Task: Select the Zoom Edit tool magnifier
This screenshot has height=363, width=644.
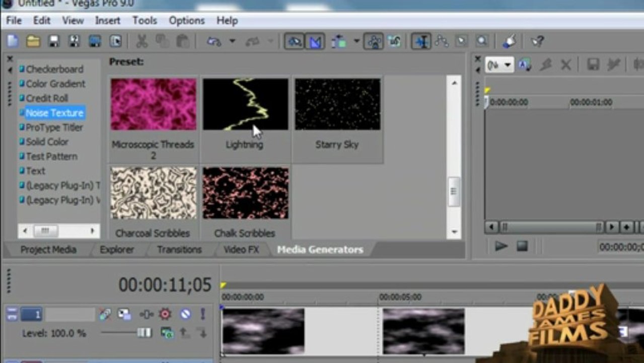Action: 482,41
